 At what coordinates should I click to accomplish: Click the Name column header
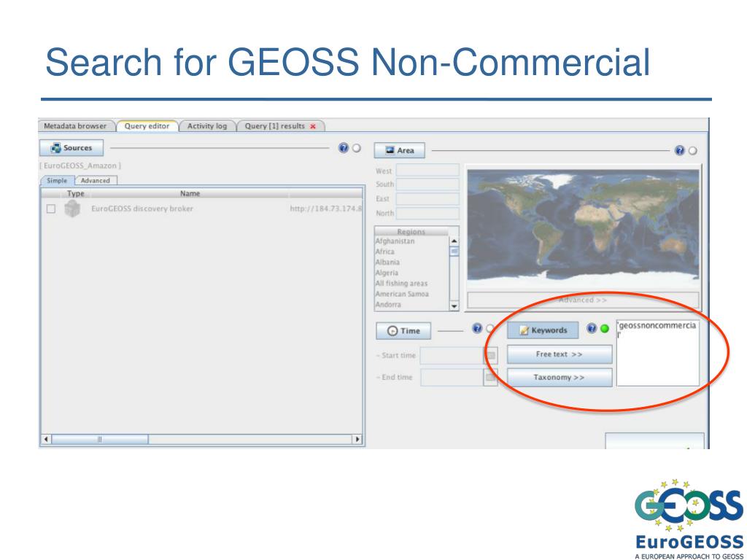pos(190,193)
